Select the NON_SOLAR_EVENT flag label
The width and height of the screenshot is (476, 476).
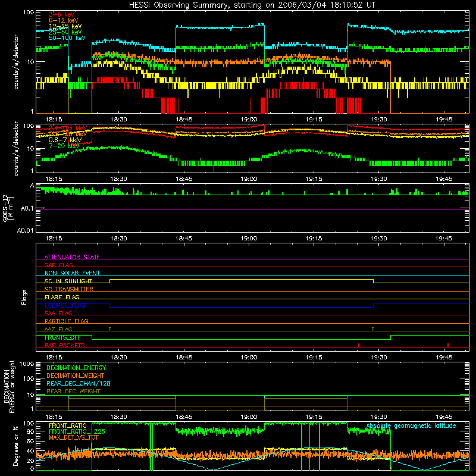click(72, 273)
